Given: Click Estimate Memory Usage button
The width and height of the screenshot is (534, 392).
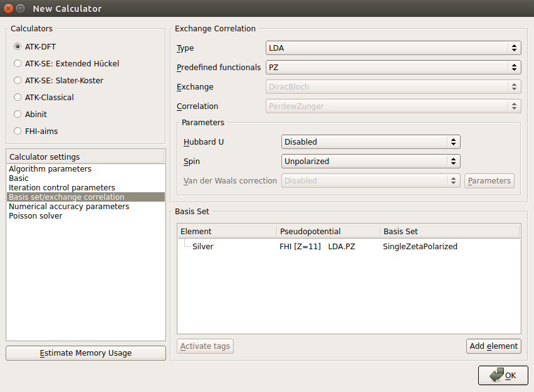Looking at the screenshot, I should point(86,353).
